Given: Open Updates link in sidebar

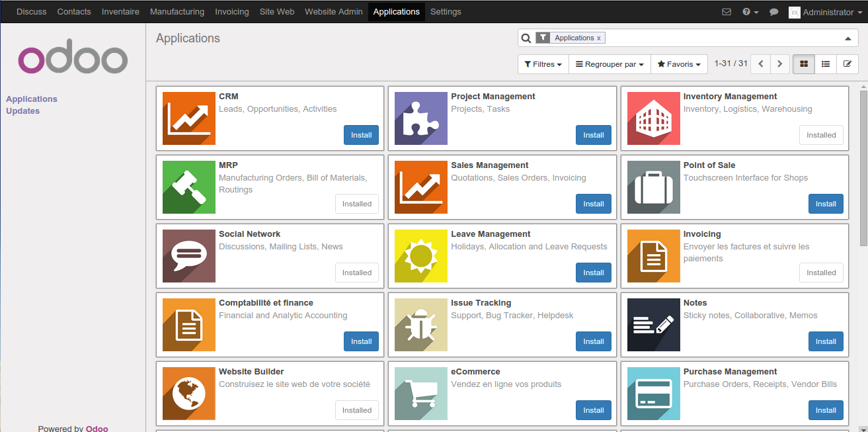Looking at the screenshot, I should point(23,111).
